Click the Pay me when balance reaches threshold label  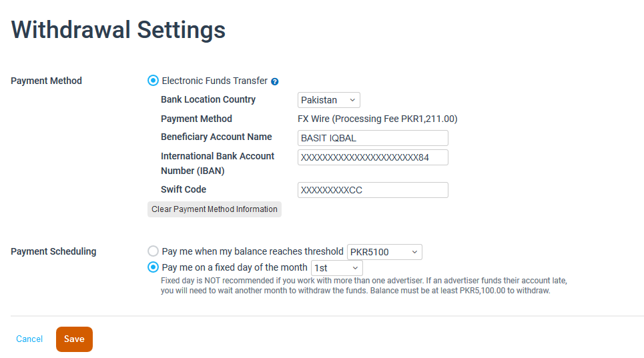[252, 251]
